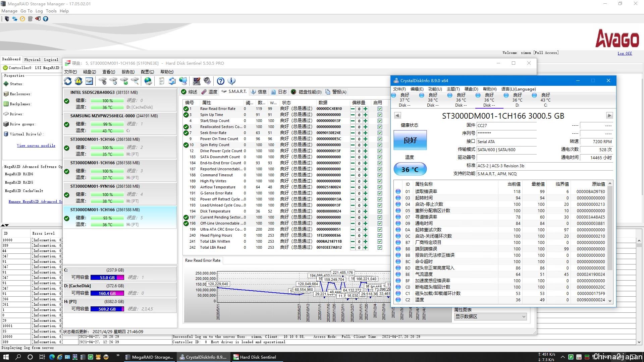Click the disk-with-magnifier surface test icon

coord(135,81)
